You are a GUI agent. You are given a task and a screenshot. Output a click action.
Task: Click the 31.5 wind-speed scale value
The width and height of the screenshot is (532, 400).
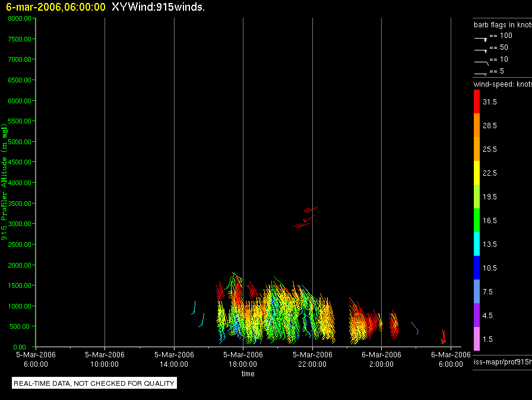(490, 101)
